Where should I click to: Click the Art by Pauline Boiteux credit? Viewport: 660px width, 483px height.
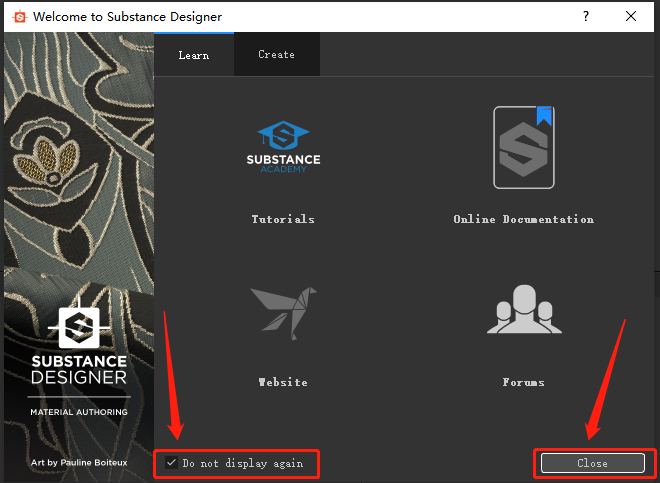point(79,462)
